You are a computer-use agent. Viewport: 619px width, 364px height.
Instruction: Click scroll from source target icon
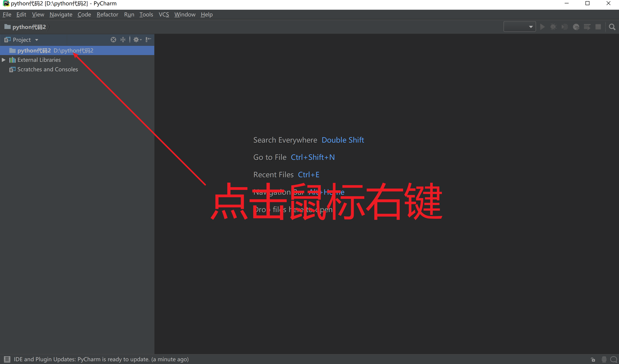[x=113, y=39]
